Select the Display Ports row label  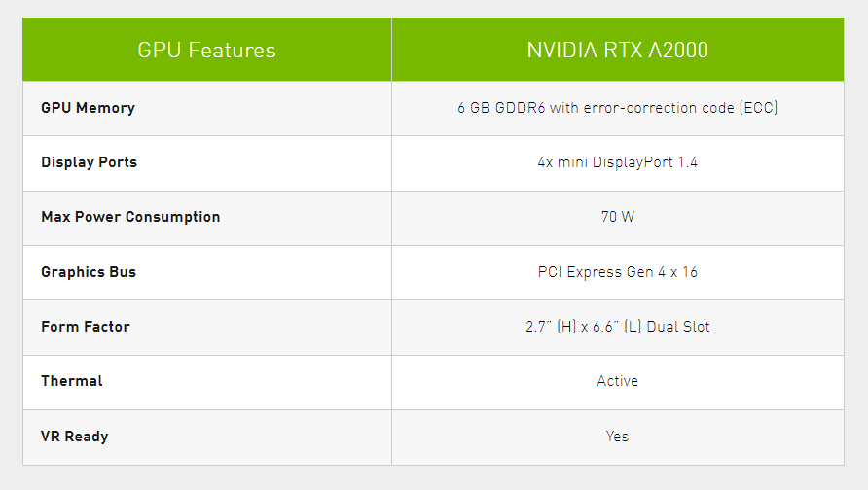[x=90, y=162]
